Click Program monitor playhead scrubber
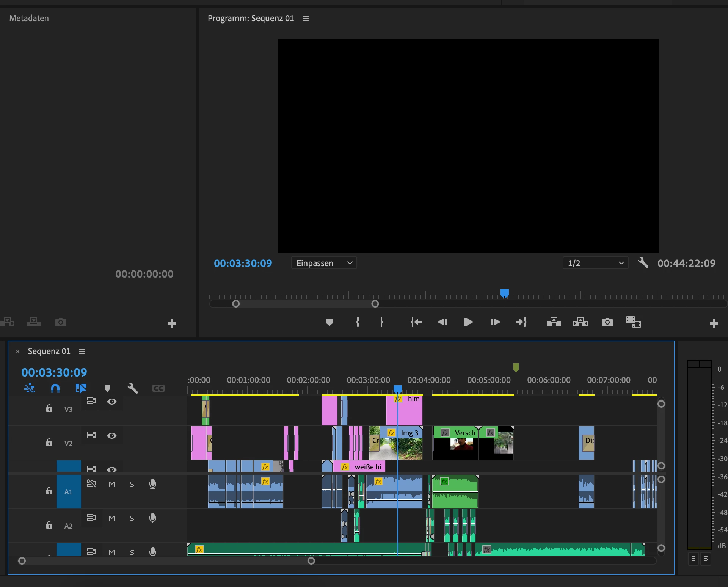 click(x=504, y=293)
